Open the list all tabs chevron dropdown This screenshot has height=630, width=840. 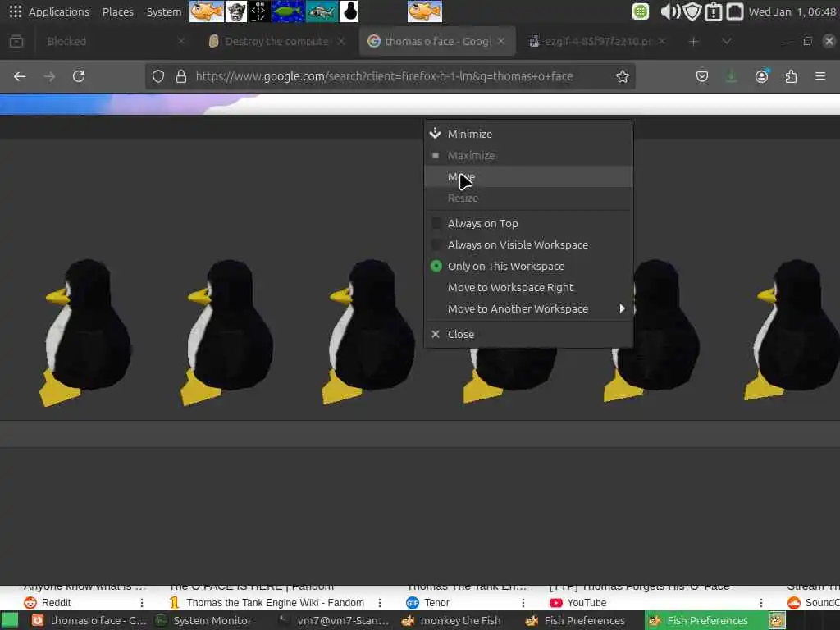point(727,41)
